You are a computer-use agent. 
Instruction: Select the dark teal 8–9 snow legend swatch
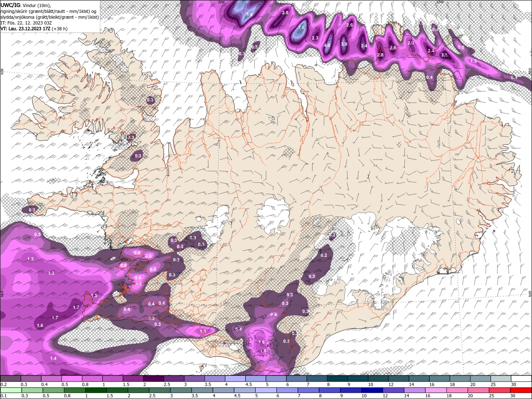point(337,379)
